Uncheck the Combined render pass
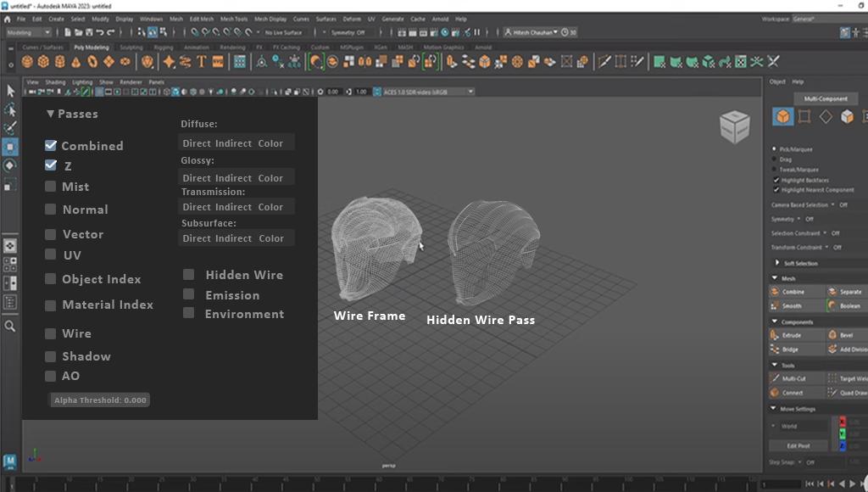Screen dimensions: 868x492 pos(51,145)
